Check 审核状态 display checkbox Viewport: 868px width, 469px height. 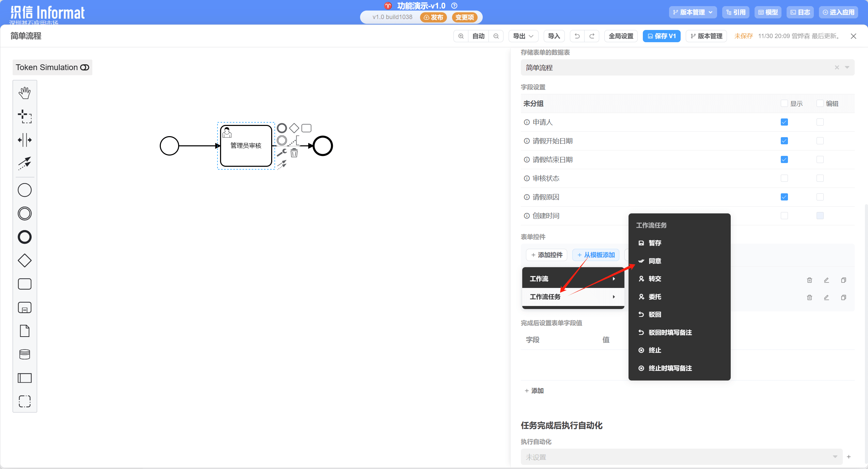[784, 178]
